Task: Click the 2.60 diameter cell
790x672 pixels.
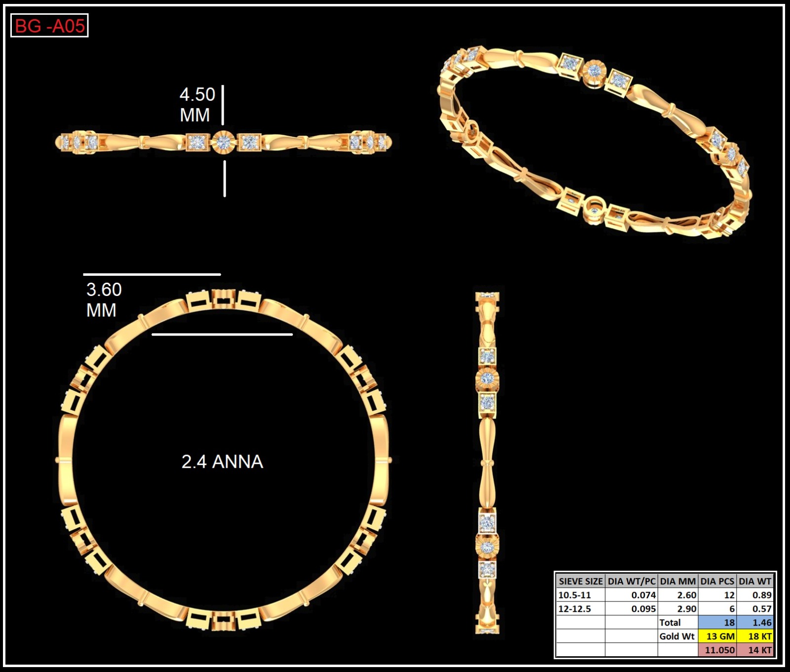Action: (x=678, y=595)
